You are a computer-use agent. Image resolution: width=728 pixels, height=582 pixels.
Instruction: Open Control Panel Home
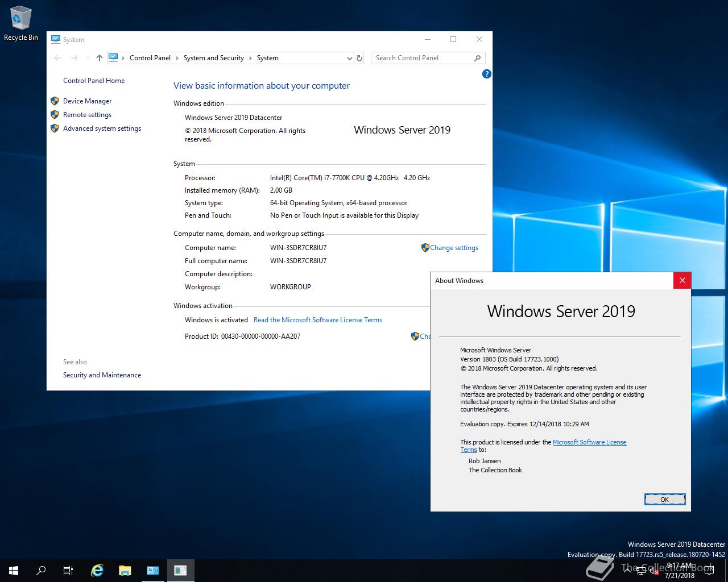coord(94,81)
